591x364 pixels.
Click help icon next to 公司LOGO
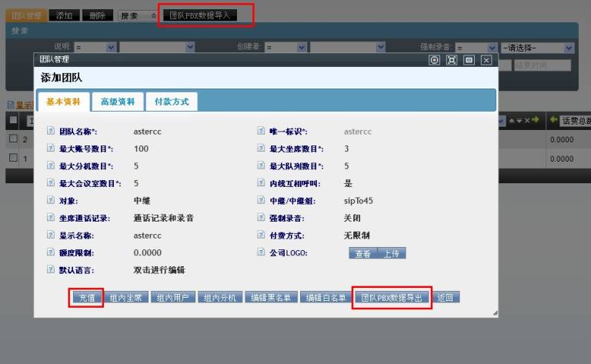[262, 252]
